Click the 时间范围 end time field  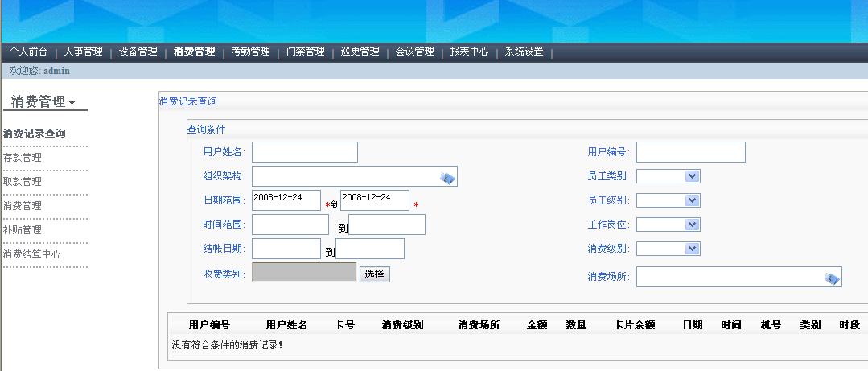(387, 225)
